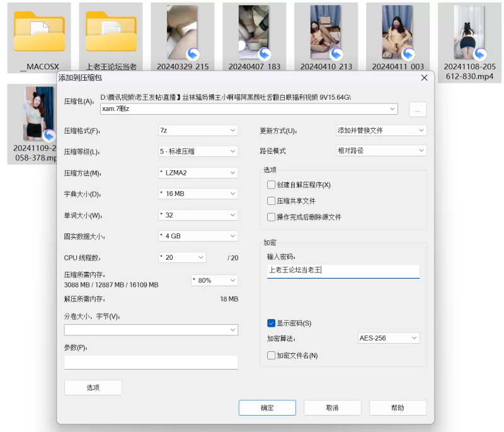Enable 创建自解压程序 checkbox
This screenshot has height=432, width=504.
272,185
